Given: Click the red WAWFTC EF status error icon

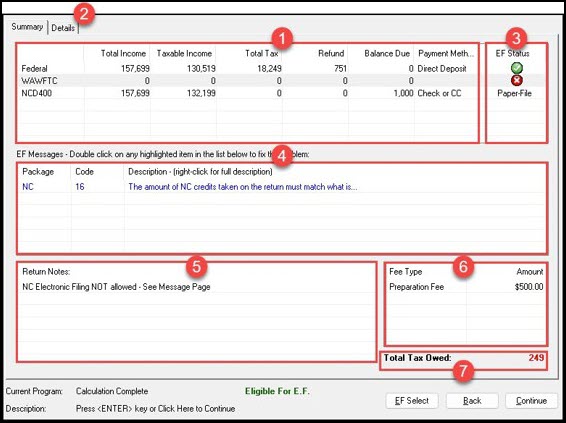Looking at the screenshot, I should tap(517, 80).
